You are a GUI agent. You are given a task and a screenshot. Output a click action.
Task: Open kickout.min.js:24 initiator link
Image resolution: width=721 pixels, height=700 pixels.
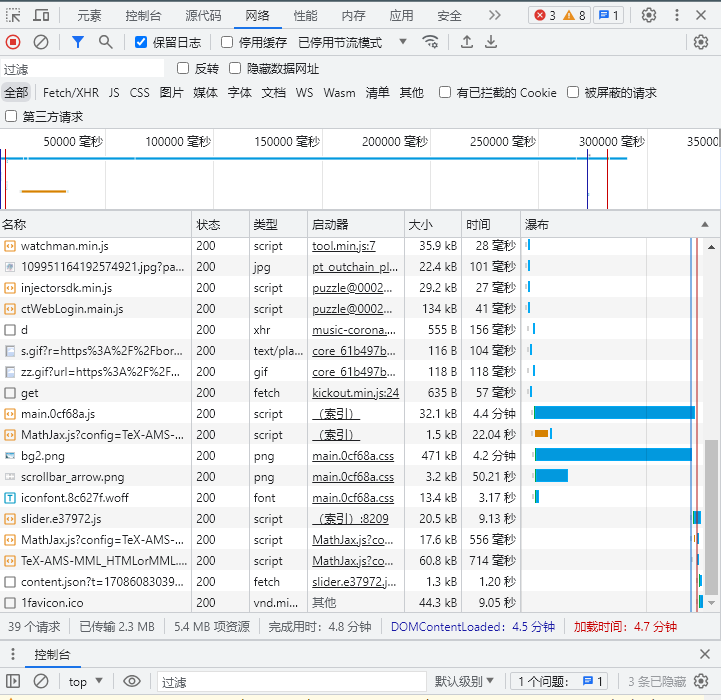(x=355, y=393)
